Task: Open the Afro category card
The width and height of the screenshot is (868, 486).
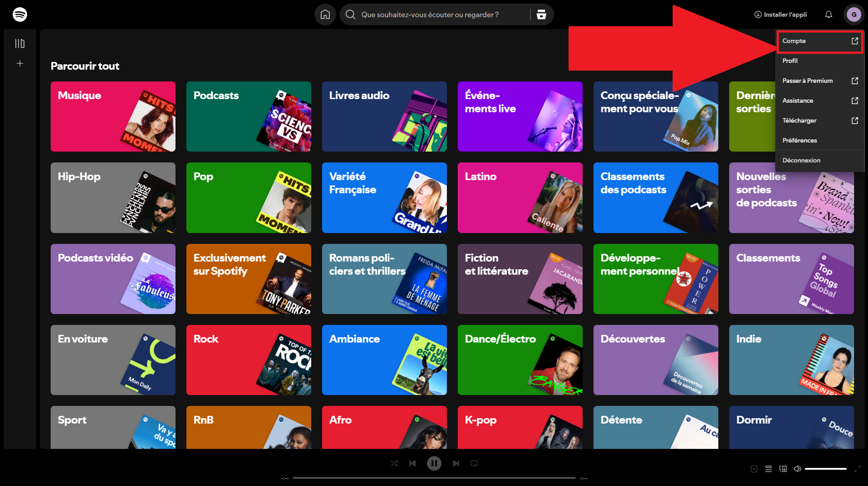Action: coord(384,428)
